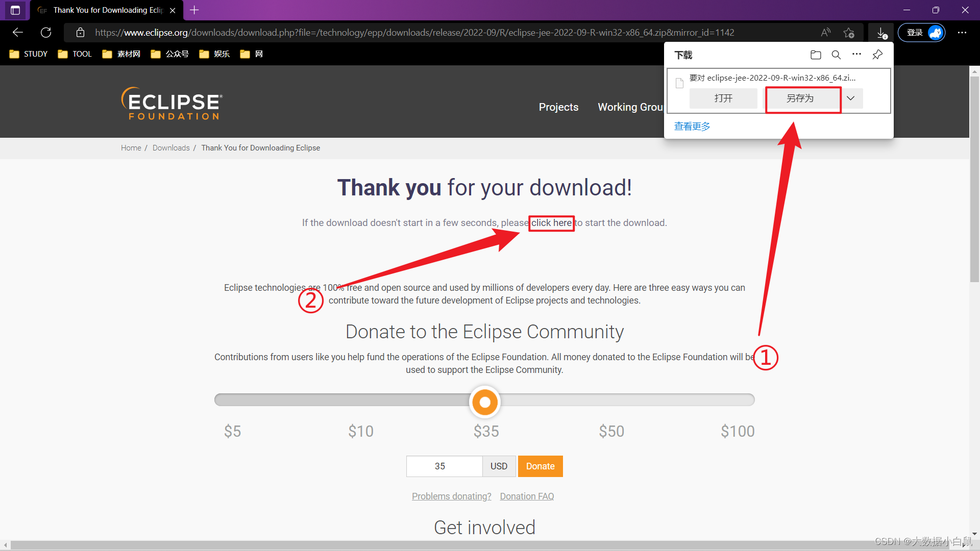Click the browser refresh icon
The height and width of the screenshot is (551, 980).
pos(46,33)
